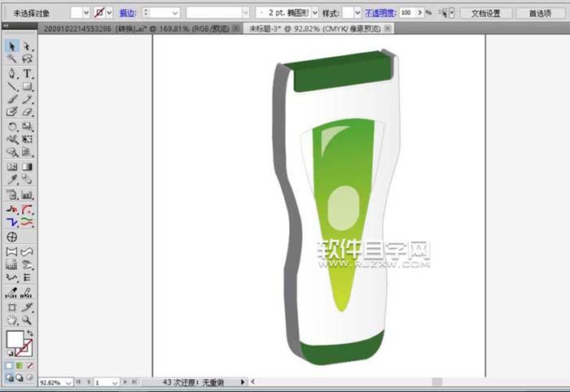Click the Fill color swatch in toolbox

pos(14,338)
